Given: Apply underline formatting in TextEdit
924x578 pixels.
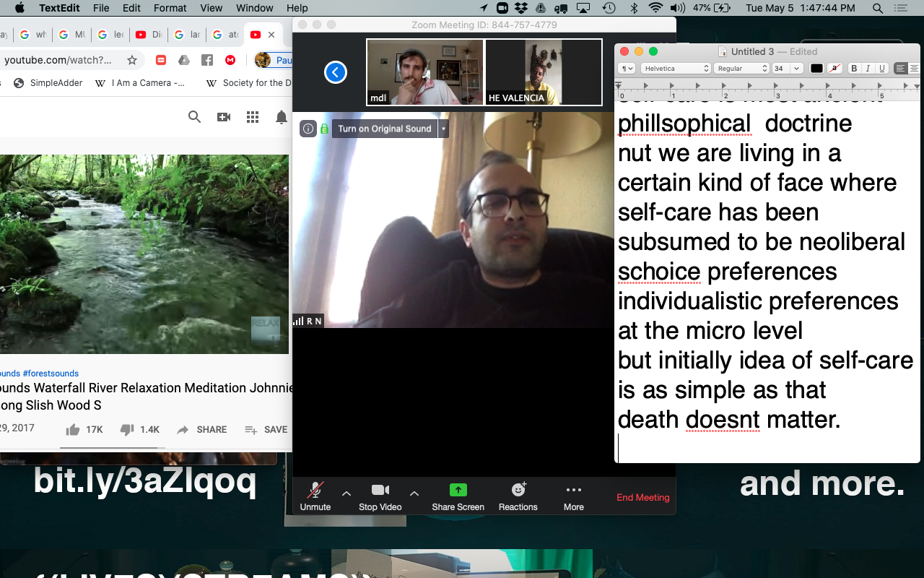Looking at the screenshot, I should (x=881, y=68).
